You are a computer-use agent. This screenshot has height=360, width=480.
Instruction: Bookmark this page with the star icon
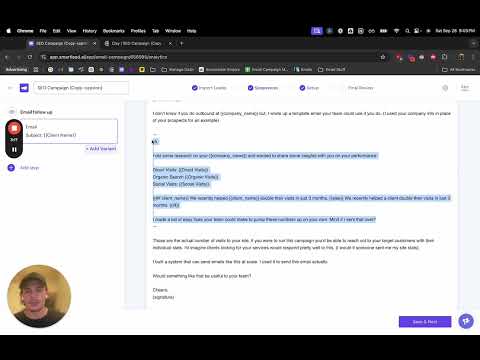(x=383, y=57)
